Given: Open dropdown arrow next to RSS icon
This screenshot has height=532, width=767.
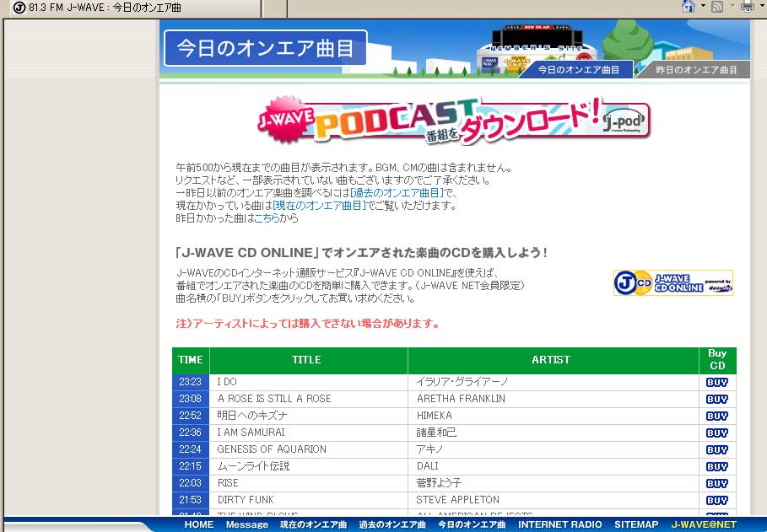Looking at the screenshot, I should tap(732, 6).
